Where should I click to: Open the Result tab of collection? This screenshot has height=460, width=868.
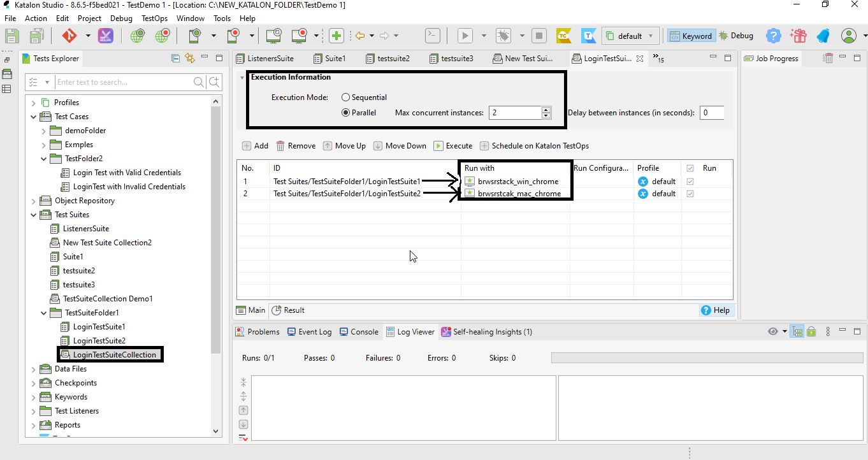[288, 310]
